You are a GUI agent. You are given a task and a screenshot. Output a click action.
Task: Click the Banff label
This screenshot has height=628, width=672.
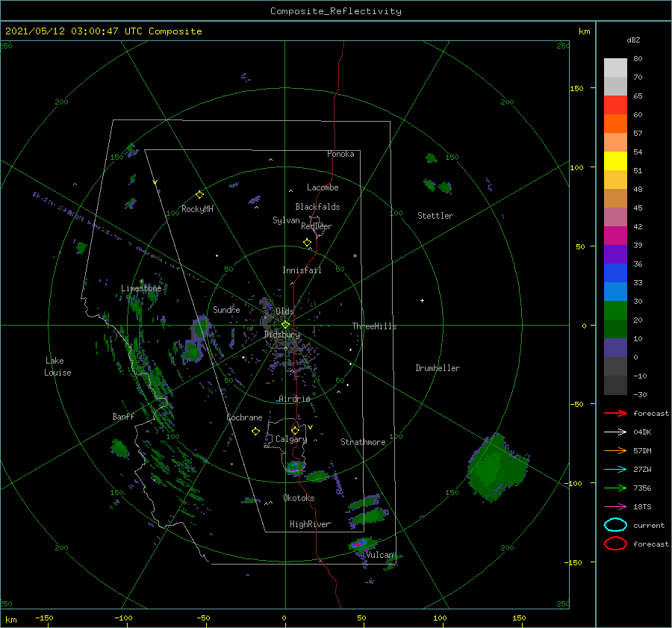pyautogui.click(x=123, y=416)
